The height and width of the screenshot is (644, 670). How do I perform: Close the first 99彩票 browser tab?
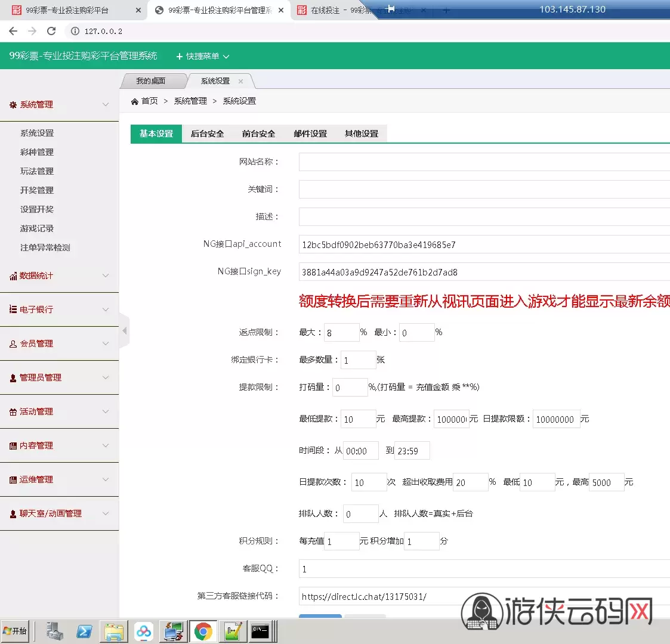coord(138,10)
